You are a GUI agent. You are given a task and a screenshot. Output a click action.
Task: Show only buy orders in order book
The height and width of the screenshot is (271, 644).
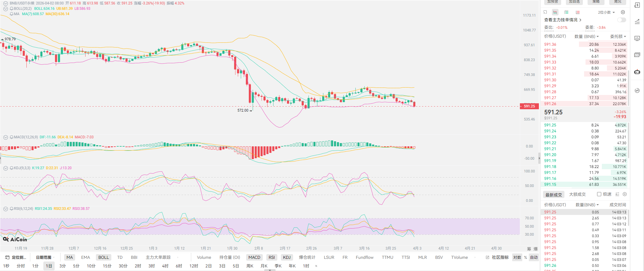[x=566, y=12]
